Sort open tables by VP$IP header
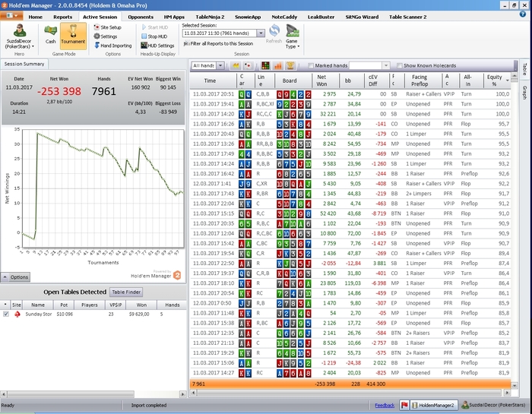 [116, 305]
